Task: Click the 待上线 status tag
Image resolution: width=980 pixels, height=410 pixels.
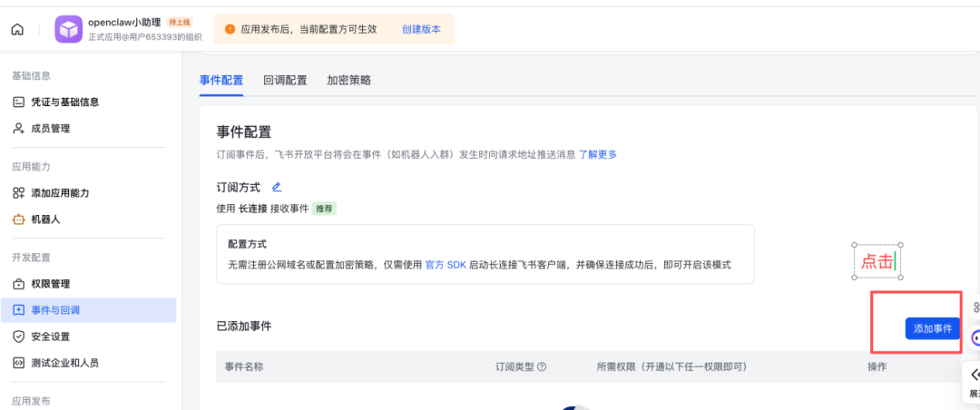Action: coord(180,23)
